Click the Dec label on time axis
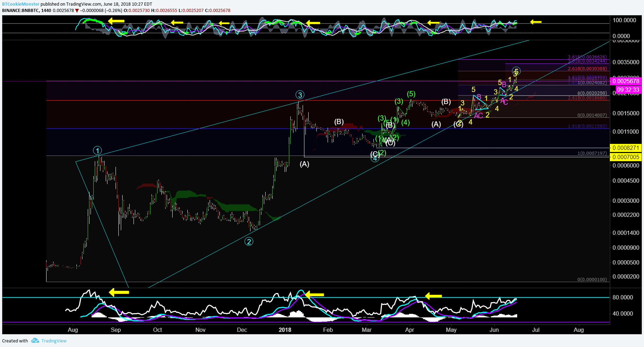This screenshot has height=347, width=644. [242, 330]
